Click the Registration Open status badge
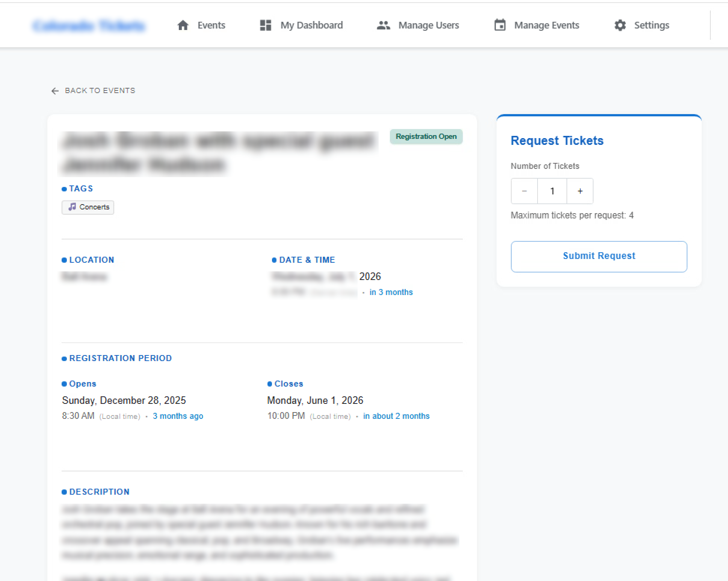The width and height of the screenshot is (728, 581). pos(426,136)
